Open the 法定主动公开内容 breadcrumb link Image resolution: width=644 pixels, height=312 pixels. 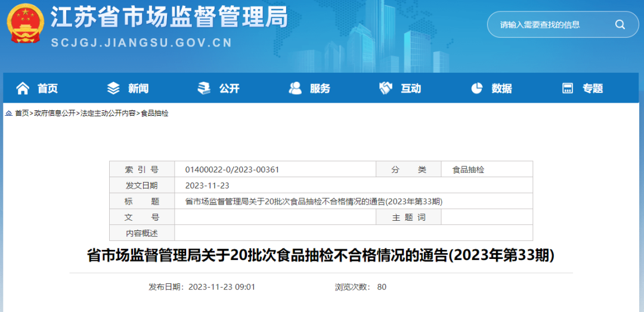pyautogui.click(x=108, y=113)
